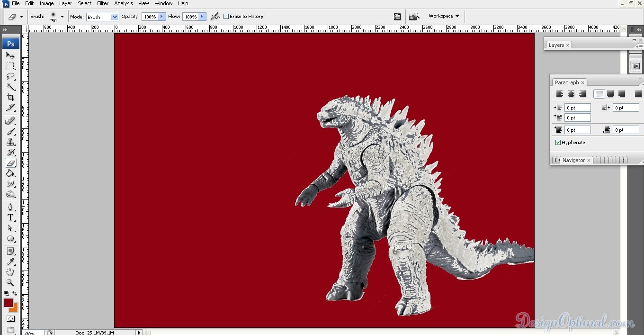Select the Move tool

coord(10,55)
